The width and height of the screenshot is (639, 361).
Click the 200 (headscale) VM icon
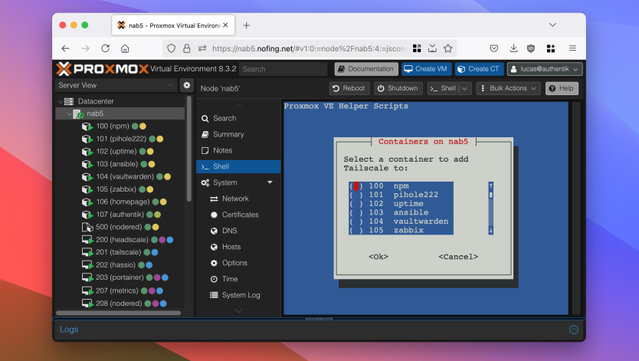pos(87,240)
